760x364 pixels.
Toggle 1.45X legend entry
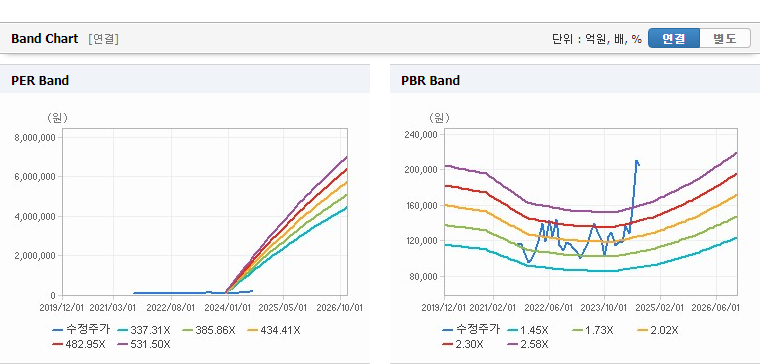pyautogui.click(x=528, y=330)
